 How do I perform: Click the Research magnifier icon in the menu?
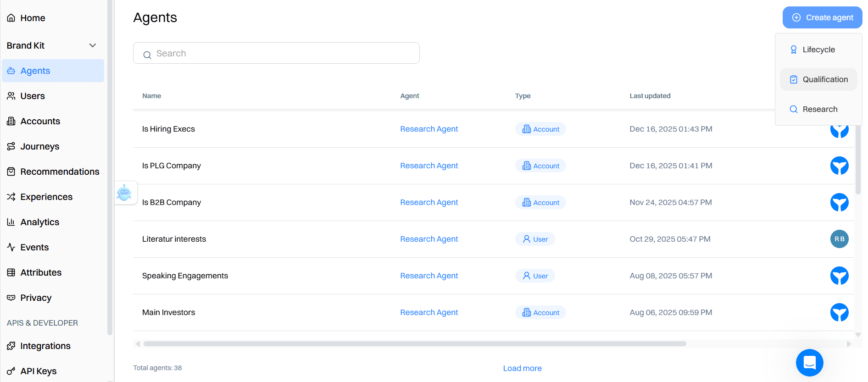point(794,109)
